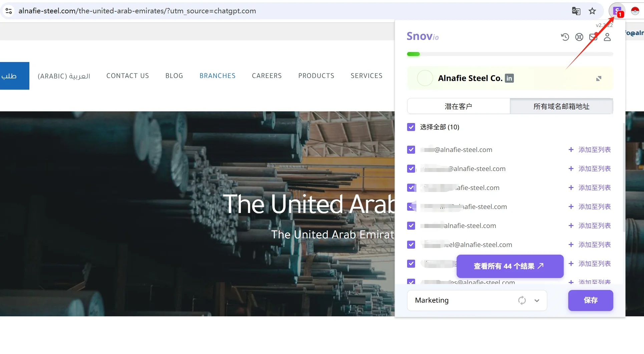Open the Snov.io account profile icon

[x=607, y=37]
